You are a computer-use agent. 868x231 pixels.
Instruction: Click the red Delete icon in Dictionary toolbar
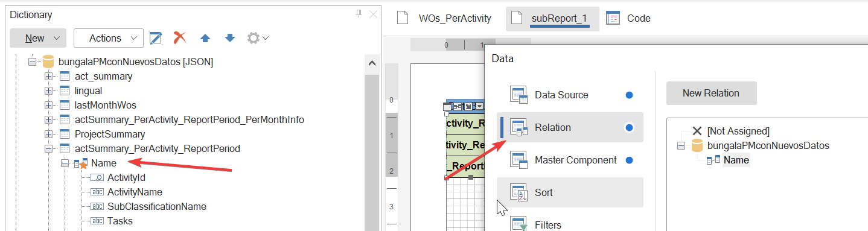180,38
